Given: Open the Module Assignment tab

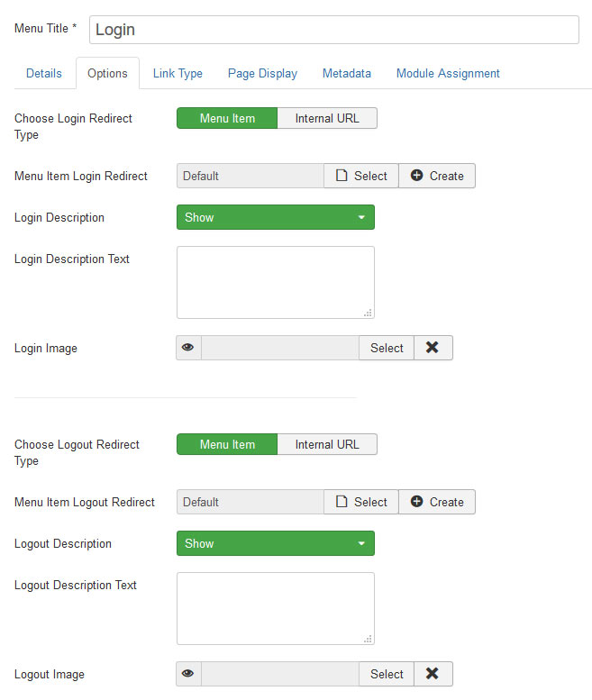Looking at the screenshot, I should pos(448,73).
